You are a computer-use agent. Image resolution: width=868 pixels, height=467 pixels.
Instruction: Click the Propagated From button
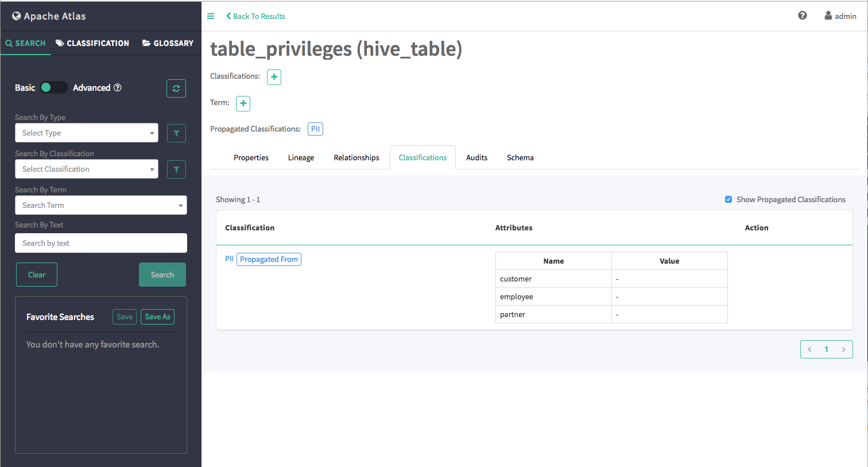[x=269, y=259]
